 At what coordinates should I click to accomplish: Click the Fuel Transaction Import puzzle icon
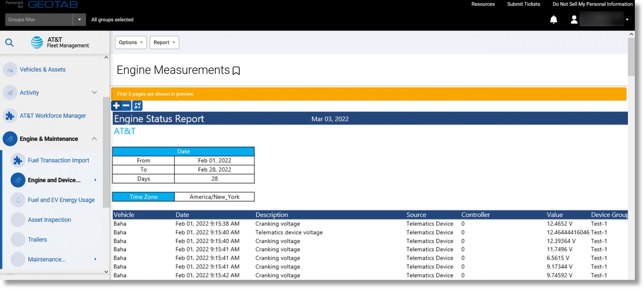18,160
